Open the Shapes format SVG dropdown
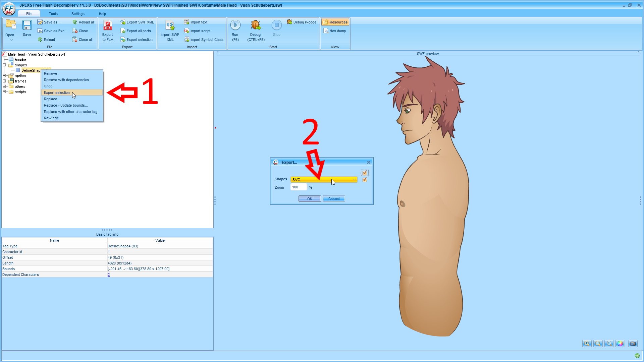The width and height of the screenshot is (644, 362). pos(323,180)
